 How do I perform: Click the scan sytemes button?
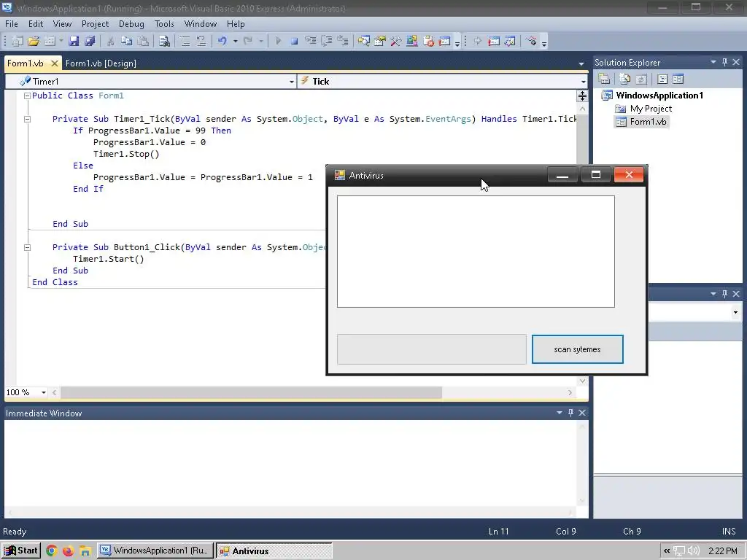click(578, 349)
